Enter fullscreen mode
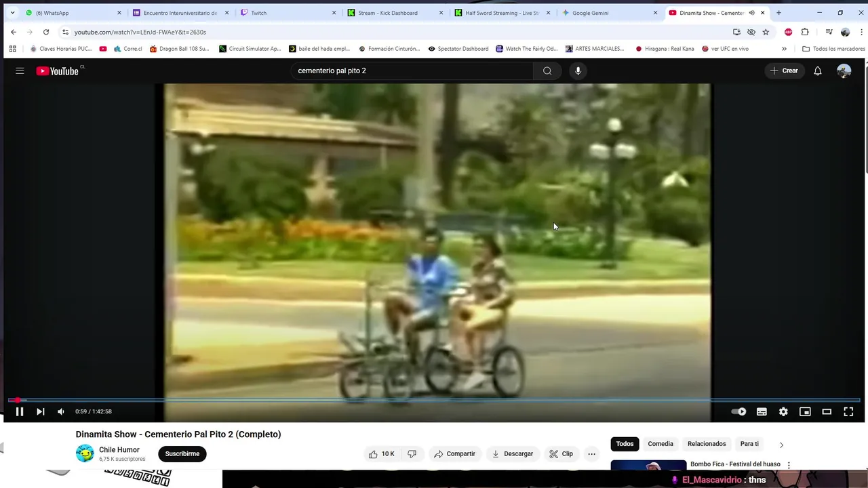868x488 pixels. (848, 411)
